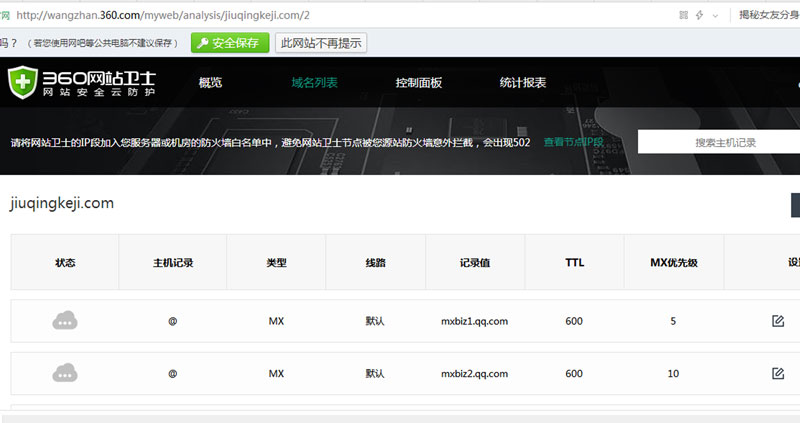Click the MX type of the mxbiz2.qq.com row
The height and width of the screenshot is (423, 800).
click(276, 374)
